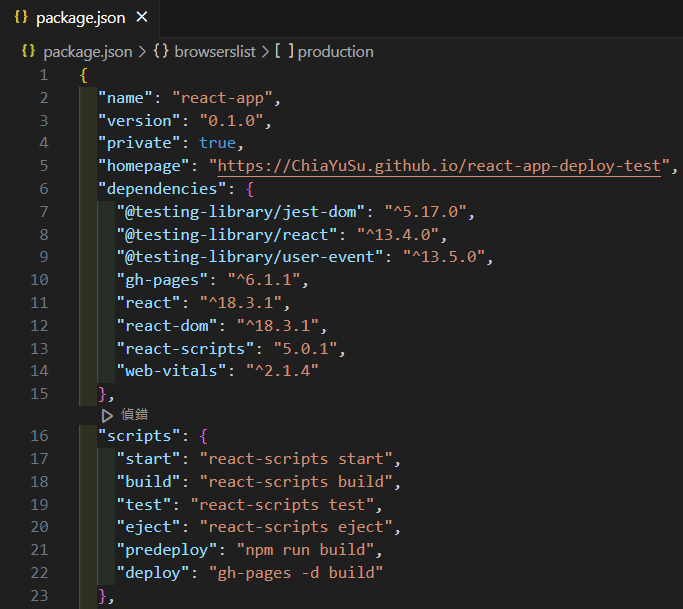Screen dimensions: 683x609
Task: Click the "private" key
Action: tap(139, 143)
